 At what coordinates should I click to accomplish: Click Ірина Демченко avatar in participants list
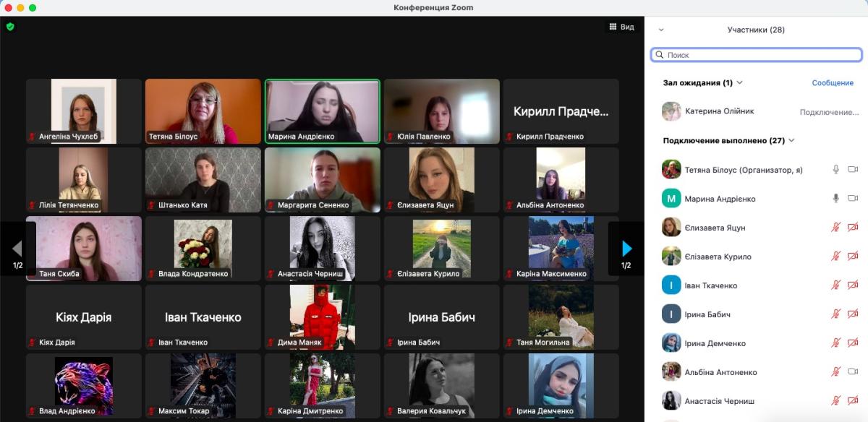coord(671,343)
